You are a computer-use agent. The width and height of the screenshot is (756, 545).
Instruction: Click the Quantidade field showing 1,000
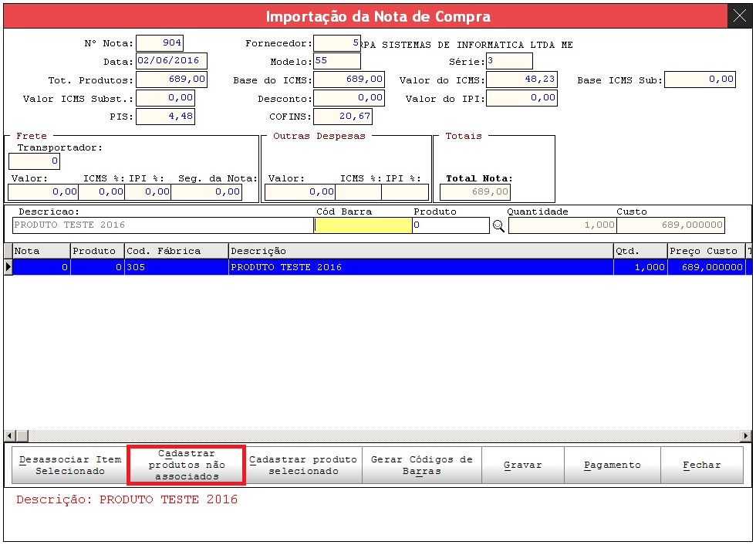[x=562, y=225]
